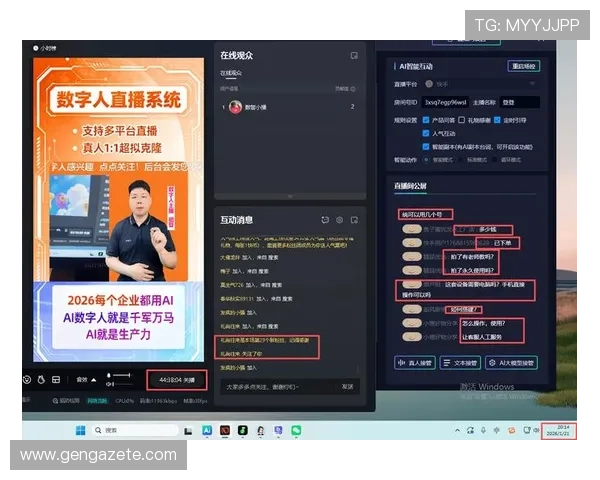Click the 真人接管 takeover button
The height and width of the screenshot is (480, 600).
415,363
